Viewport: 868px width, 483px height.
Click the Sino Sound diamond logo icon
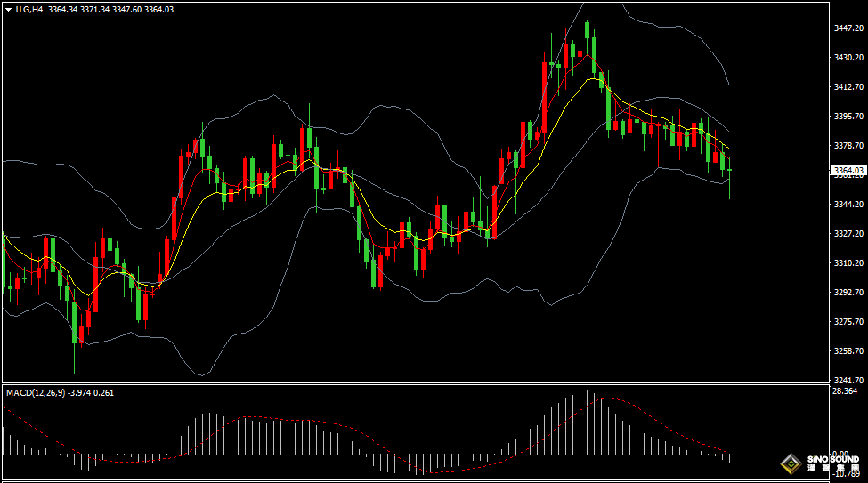click(x=790, y=463)
